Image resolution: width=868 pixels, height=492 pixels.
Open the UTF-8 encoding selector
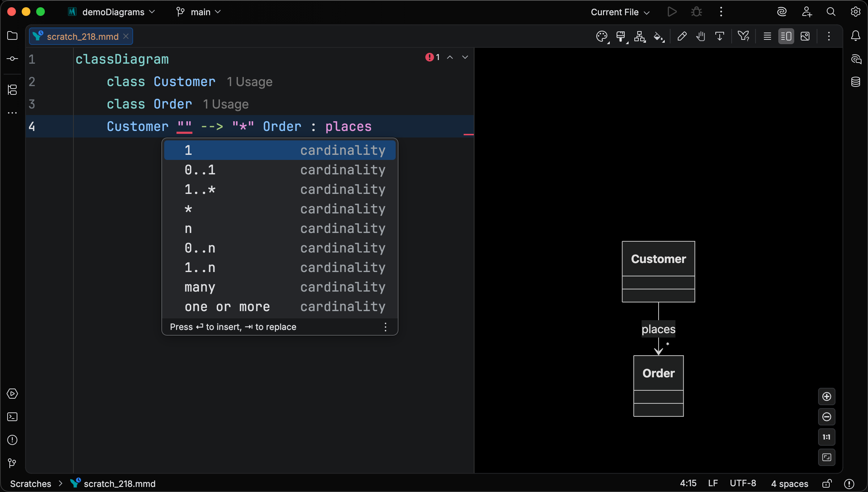pos(743,484)
